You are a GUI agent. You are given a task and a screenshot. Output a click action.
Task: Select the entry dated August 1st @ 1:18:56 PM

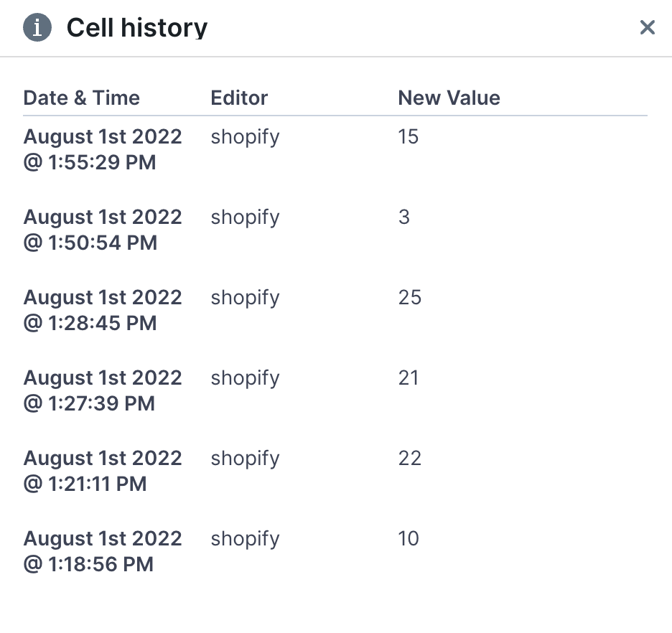103,551
